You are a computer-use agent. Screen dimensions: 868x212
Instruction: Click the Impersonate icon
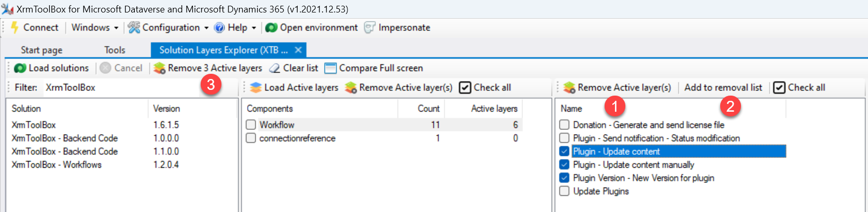370,28
